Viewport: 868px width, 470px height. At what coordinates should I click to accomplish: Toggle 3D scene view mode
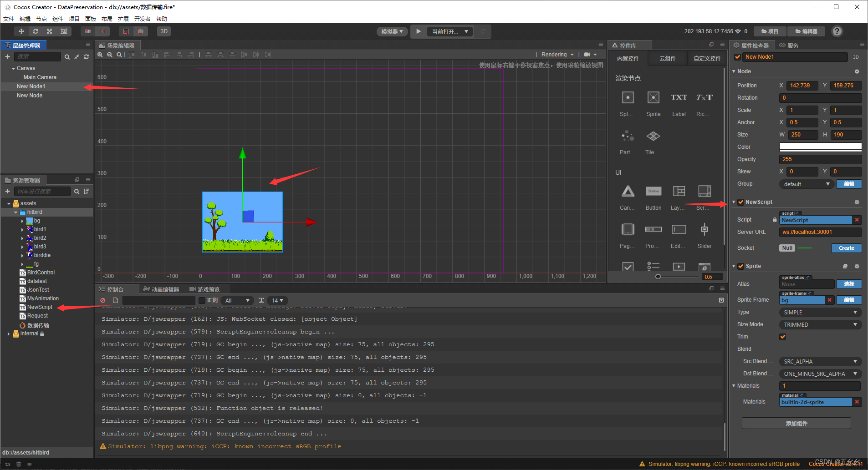click(163, 31)
